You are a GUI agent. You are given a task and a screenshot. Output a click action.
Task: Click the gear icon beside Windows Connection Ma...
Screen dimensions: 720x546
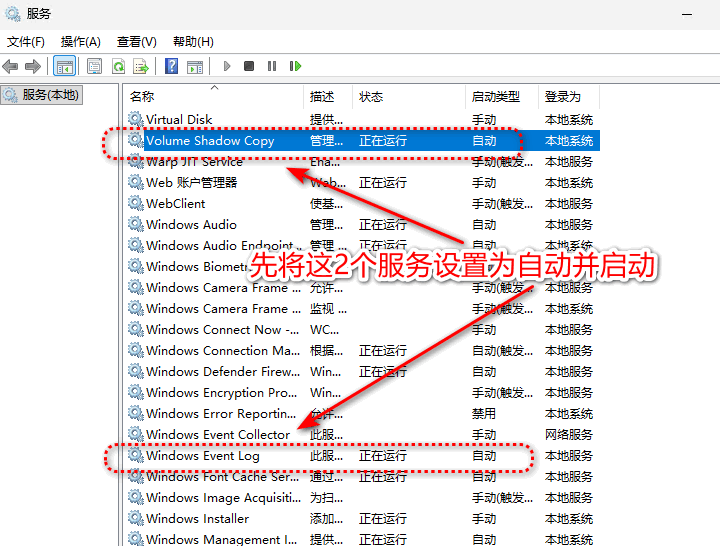(x=135, y=350)
